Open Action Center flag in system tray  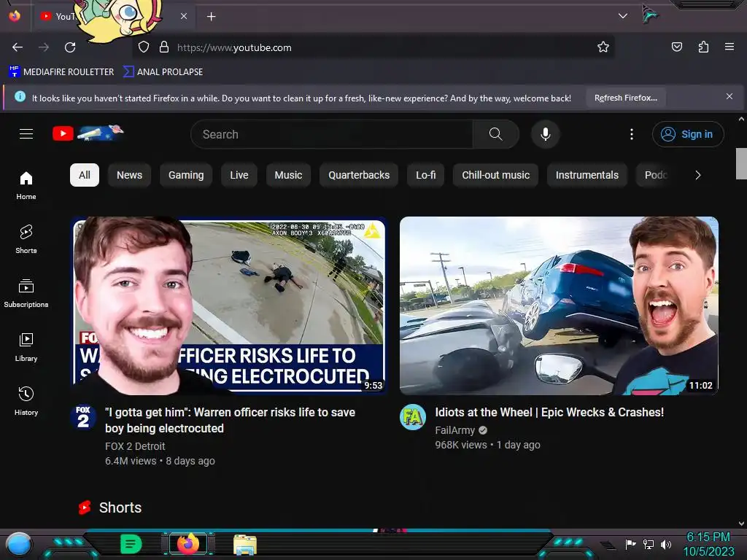pos(630,544)
